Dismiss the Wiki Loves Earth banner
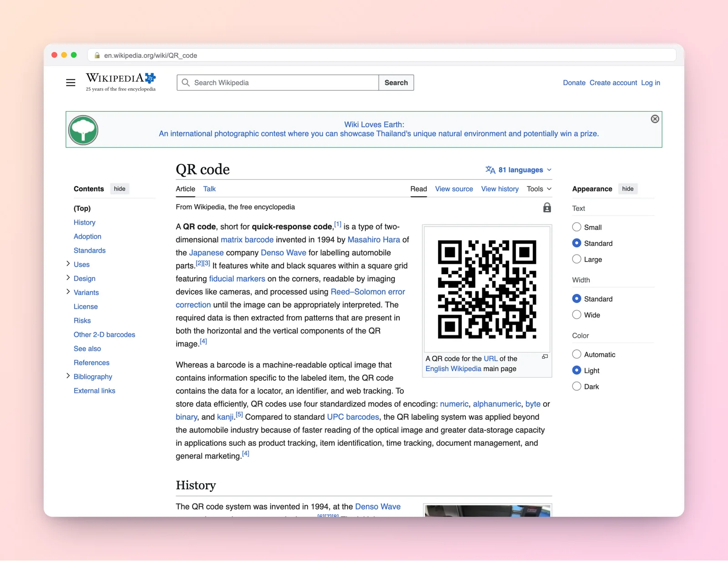Screen dimensions: 728x561 coord(655,119)
